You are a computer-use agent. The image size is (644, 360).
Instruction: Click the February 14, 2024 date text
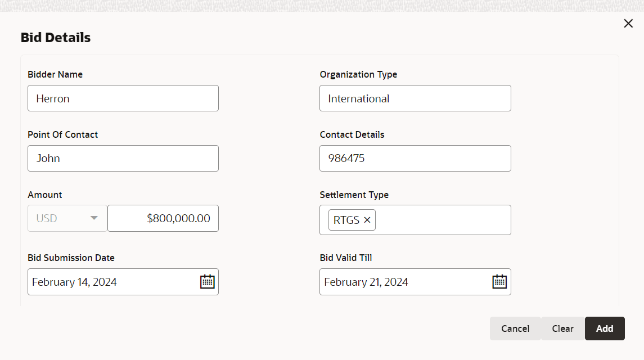[x=74, y=282]
